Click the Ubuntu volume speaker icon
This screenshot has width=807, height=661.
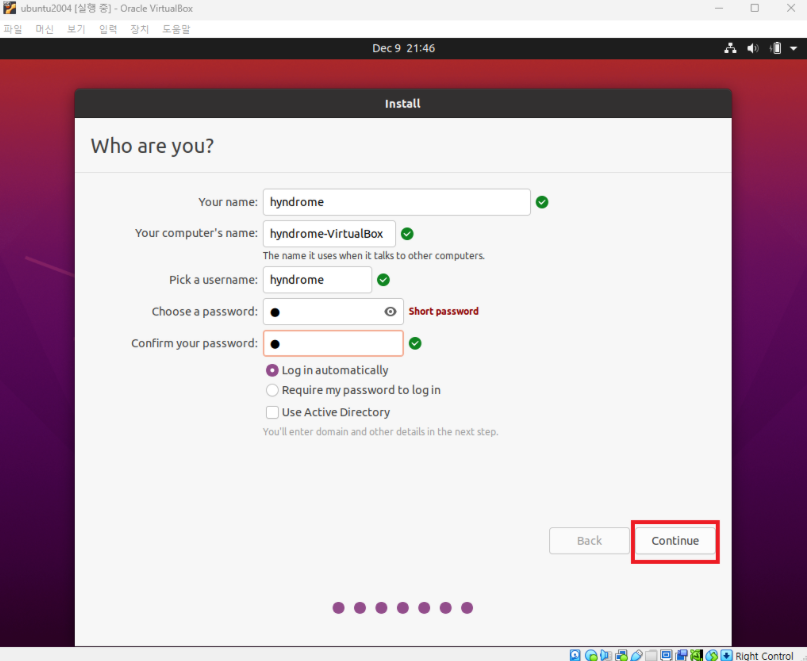752,48
